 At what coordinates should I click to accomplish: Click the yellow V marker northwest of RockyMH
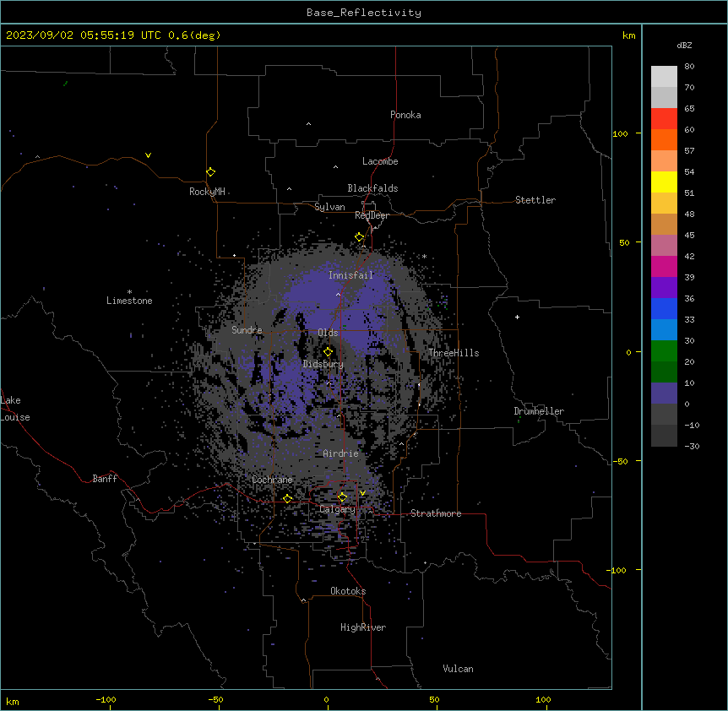point(148,155)
